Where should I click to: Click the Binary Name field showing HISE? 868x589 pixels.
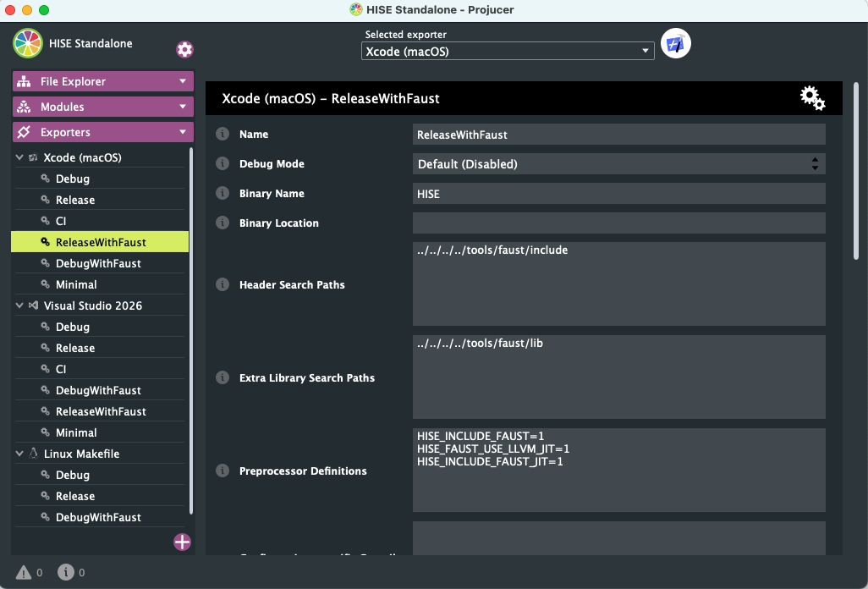click(619, 194)
